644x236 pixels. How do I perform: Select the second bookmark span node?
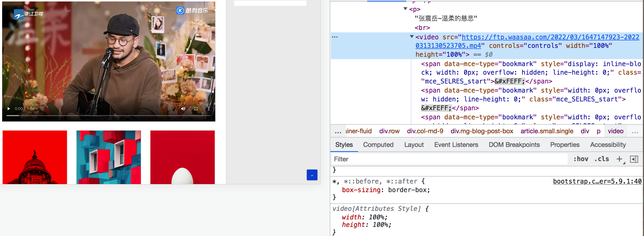click(x=531, y=99)
